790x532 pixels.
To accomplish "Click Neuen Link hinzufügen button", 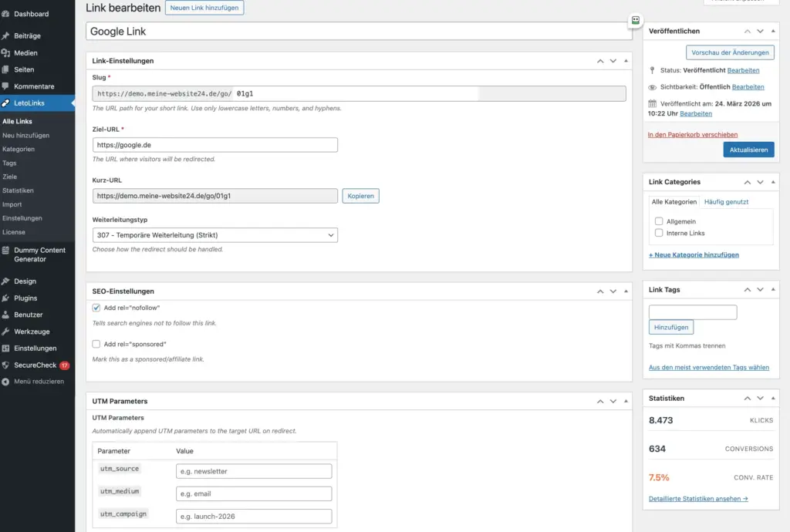I will (204, 8).
